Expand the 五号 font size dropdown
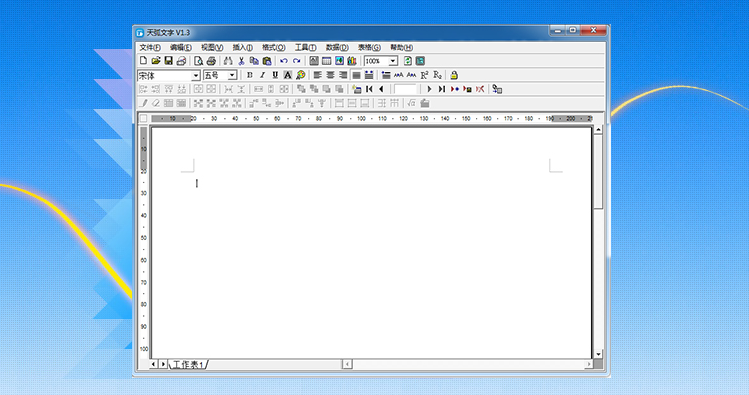 point(232,75)
